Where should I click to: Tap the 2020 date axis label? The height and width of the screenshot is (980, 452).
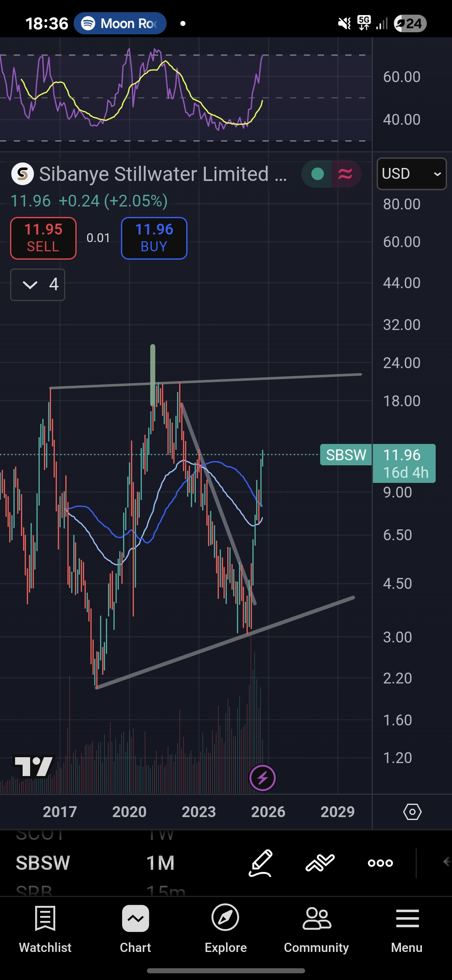coord(129,812)
